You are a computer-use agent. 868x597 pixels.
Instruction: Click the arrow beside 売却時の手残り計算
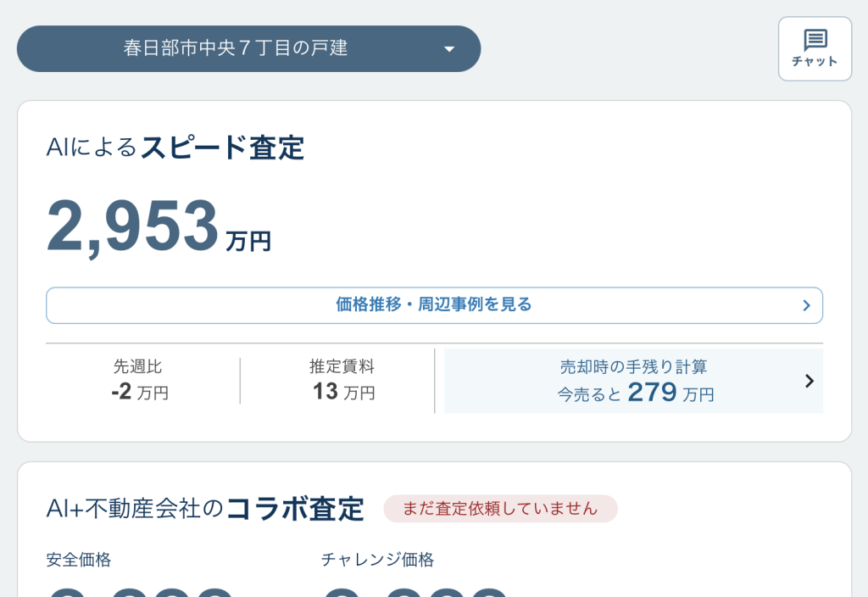[x=809, y=381]
